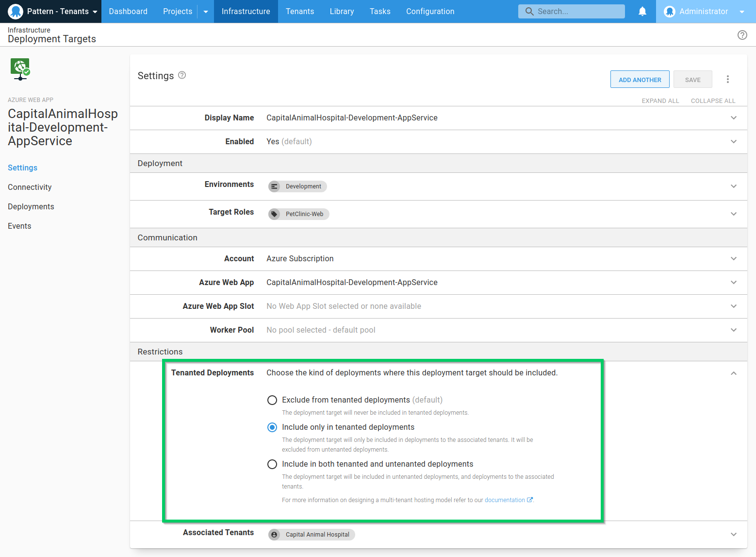Click the Settings help icon beside heading
Image resolution: width=756 pixels, height=557 pixels.
[x=182, y=75]
